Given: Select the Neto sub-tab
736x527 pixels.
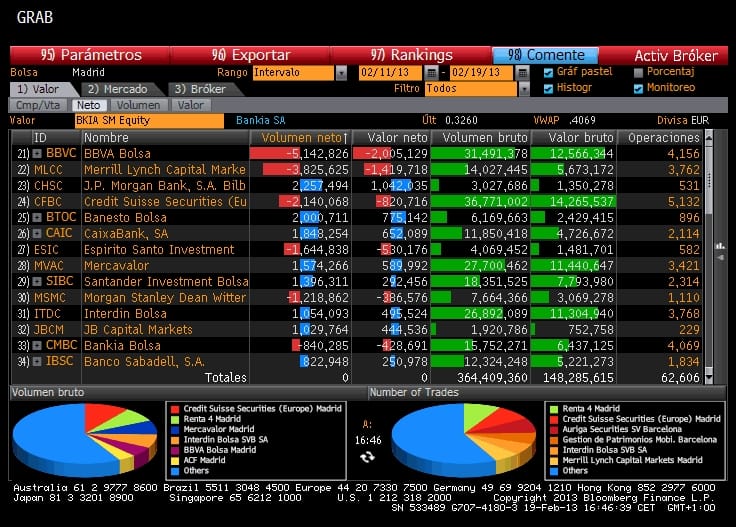Looking at the screenshot, I should [x=89, y=105].
